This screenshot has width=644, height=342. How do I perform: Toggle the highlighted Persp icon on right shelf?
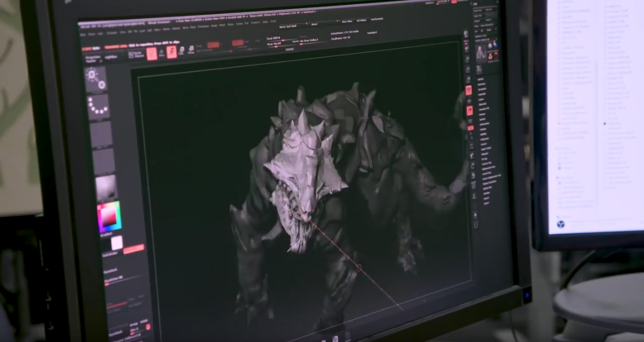468,91
